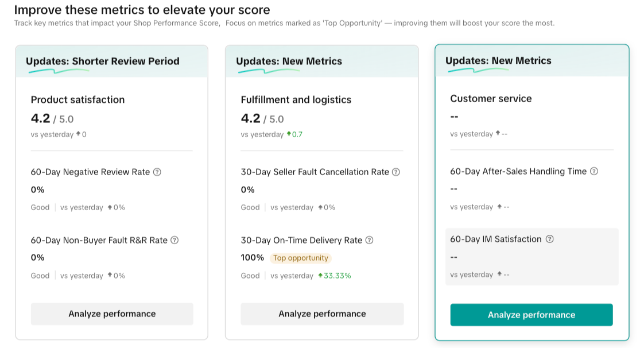Analyze performance for Product satisfaction
This screenshot has width=644, height=348.
(x=112, y=314)
